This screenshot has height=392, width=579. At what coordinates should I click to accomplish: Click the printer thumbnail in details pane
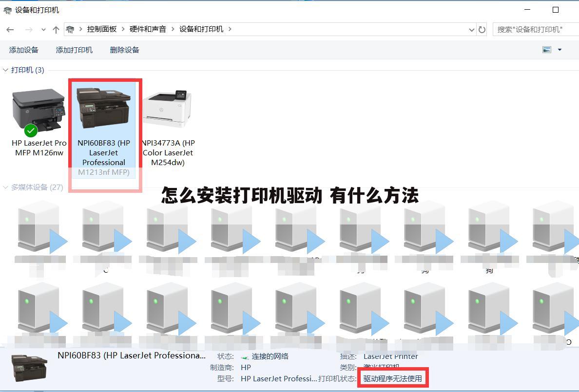[x=30, y=368]
